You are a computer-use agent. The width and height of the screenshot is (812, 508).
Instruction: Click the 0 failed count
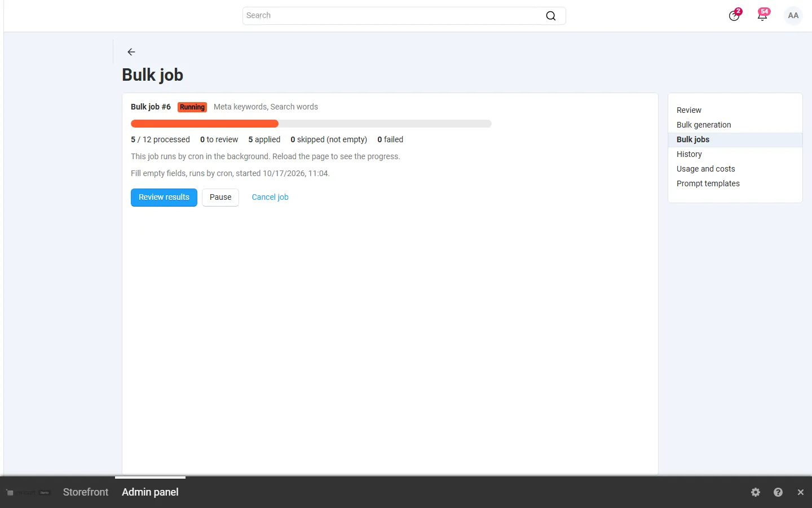[x=390, y=139]
